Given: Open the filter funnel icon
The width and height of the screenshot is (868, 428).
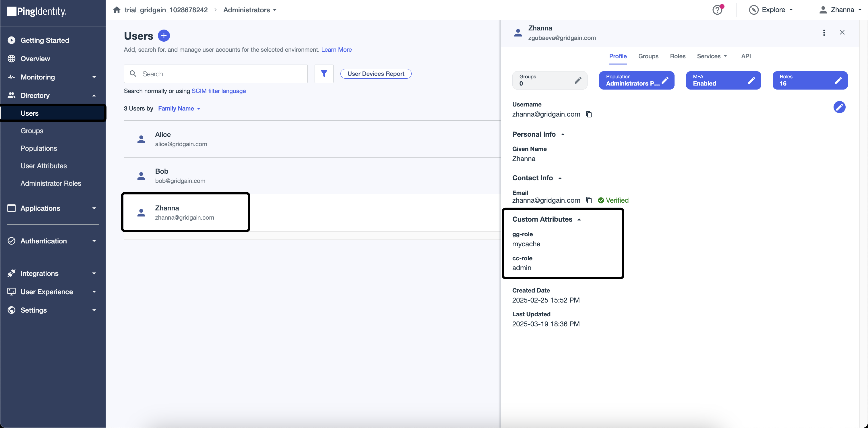Looking at the screenshot, I should tap(324, 74).
